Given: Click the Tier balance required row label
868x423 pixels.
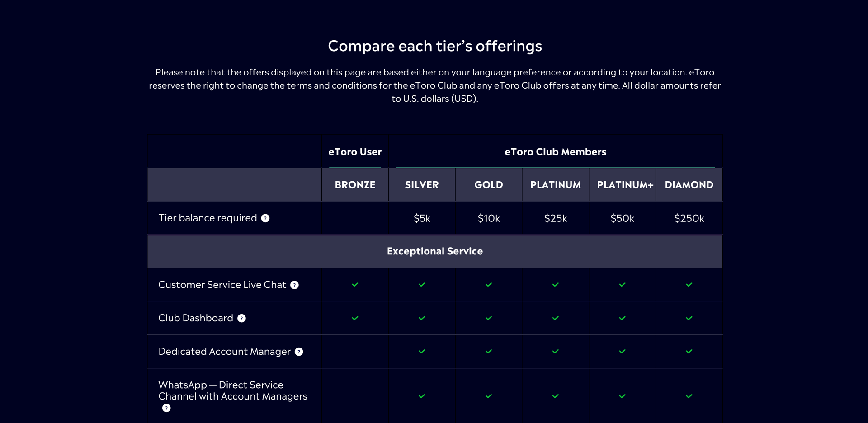Looking at the screenshot, I should coord(208,218).
